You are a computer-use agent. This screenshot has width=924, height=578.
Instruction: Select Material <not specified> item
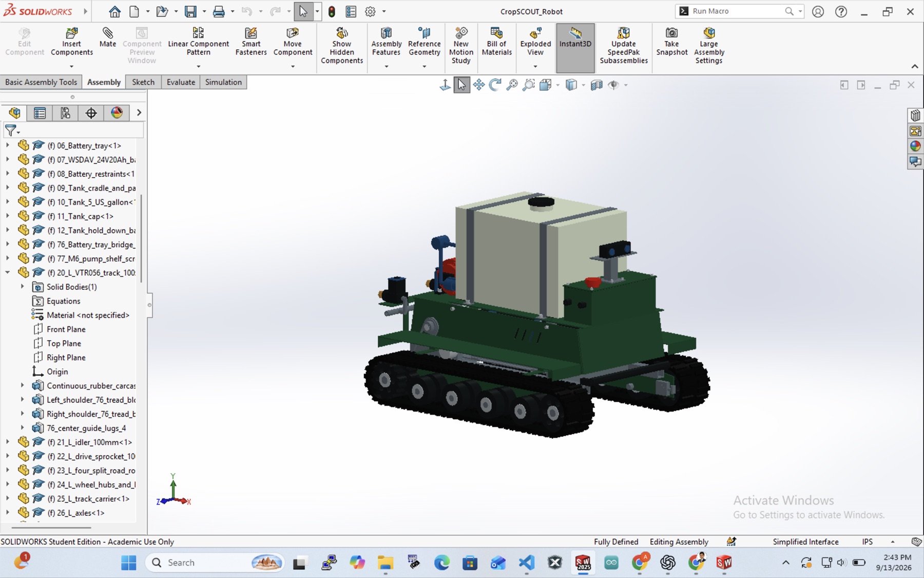(88, 315)
